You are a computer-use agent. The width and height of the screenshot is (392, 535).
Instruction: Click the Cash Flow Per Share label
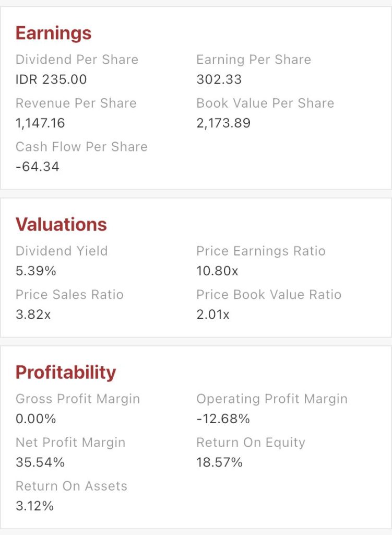point(81,147)
